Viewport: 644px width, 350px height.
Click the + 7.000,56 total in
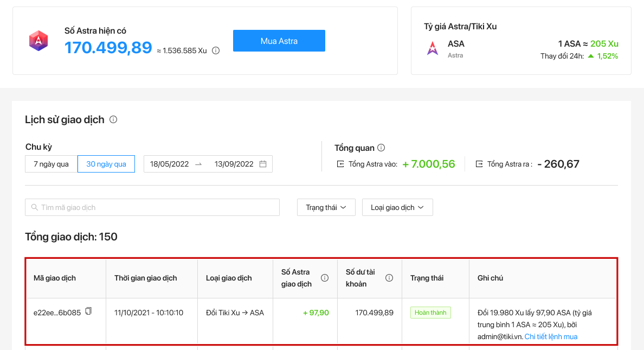pos(429,164)
